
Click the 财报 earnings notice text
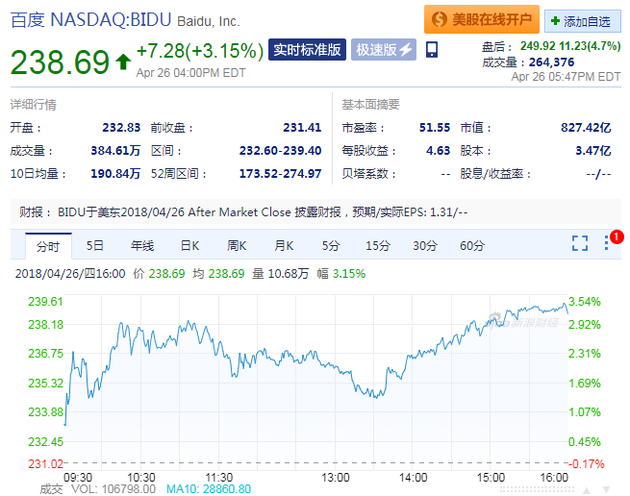(243, 212)
